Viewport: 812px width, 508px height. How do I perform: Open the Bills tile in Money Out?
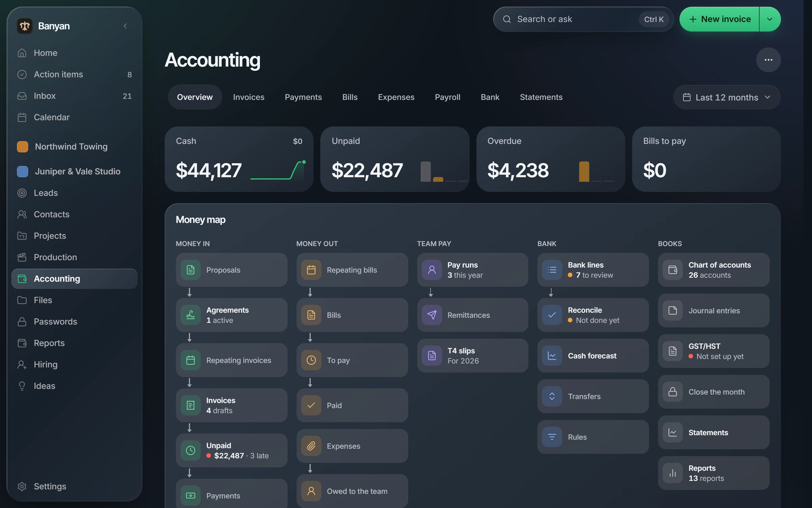[x=352, y=315]
